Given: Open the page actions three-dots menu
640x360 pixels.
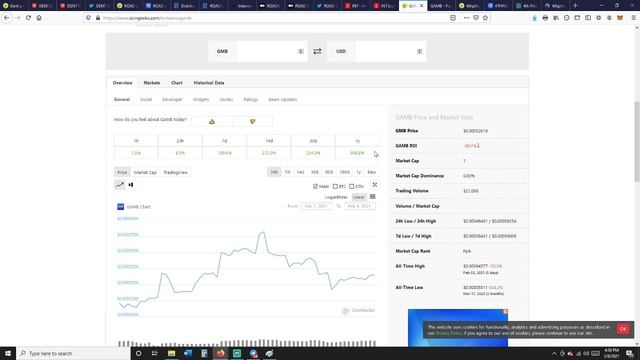Looking at the screenshot, I should click(x=466, y=18).
